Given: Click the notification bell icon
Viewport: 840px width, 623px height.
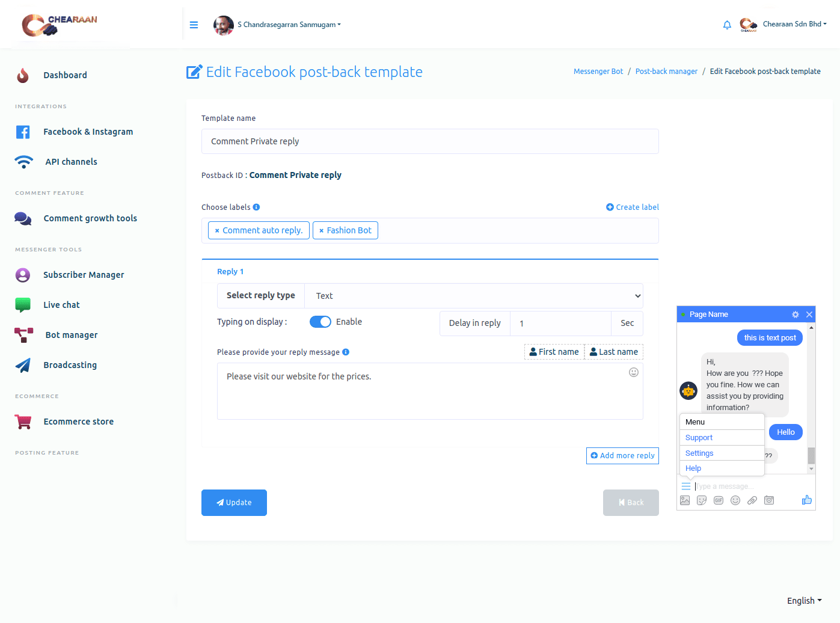Looking at the screenshot, I should (x=727, y=25).
